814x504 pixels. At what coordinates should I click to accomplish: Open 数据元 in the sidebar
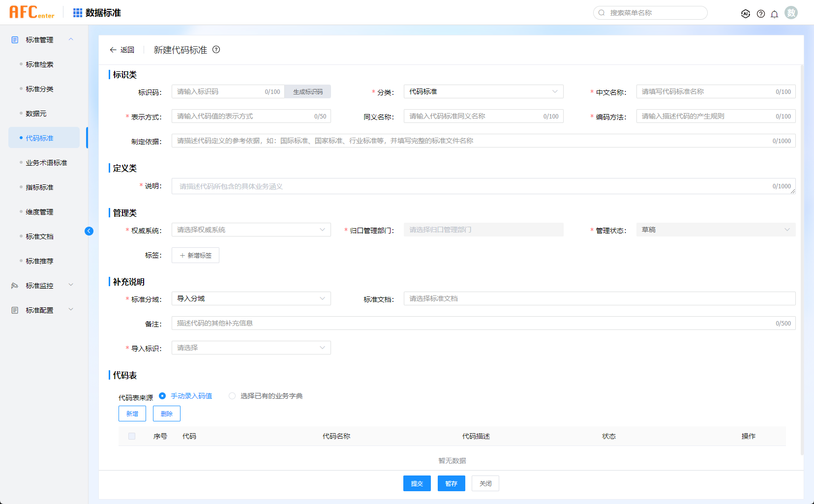[x=36, y=114]
